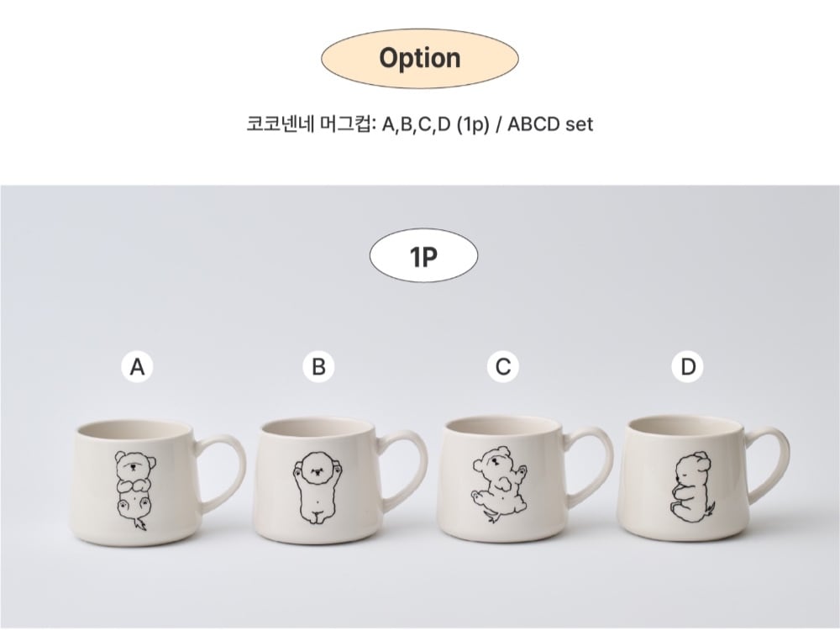
Task: Click the 'ABCD set' text
Action: (550, 124)
